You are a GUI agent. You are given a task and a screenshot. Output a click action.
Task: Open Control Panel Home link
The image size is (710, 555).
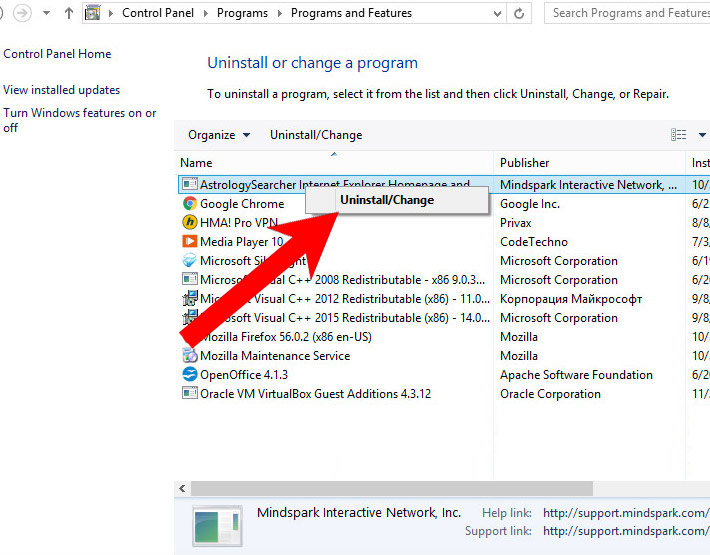tap(57, 54)
